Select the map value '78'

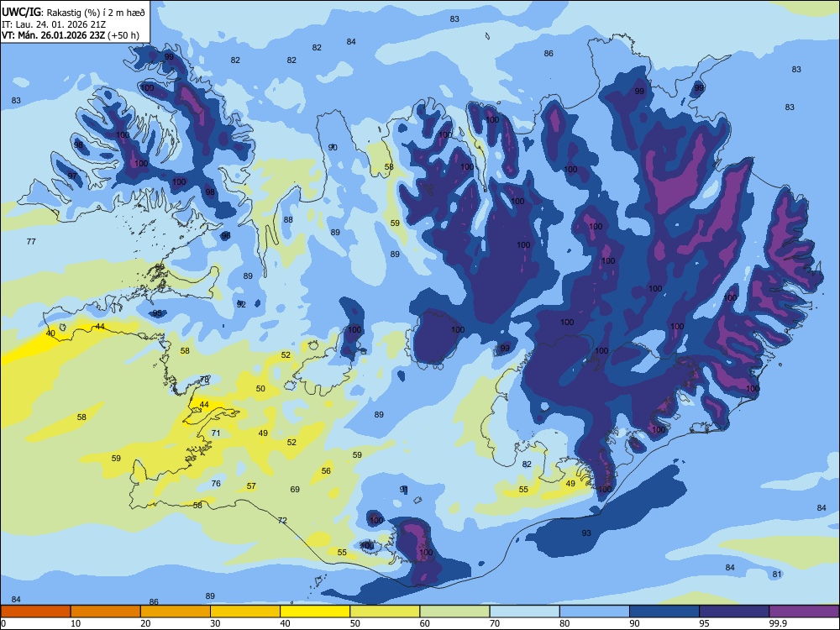click(204, 380)
